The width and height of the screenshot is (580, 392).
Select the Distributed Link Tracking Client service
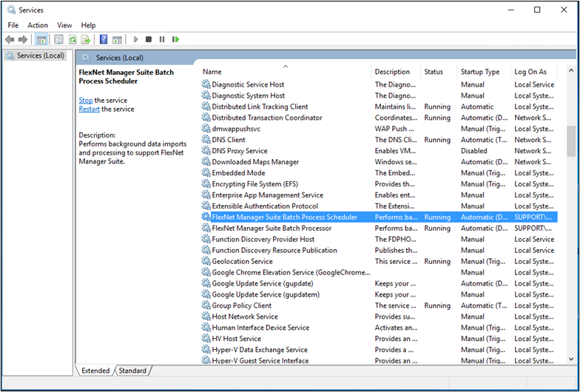point(379,107)
